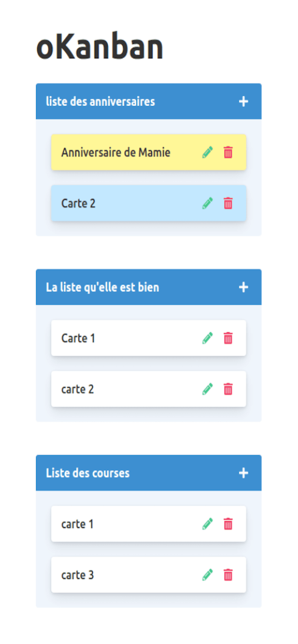
Task: Delete the blue Carte 2 card
Action: (228, 203)
